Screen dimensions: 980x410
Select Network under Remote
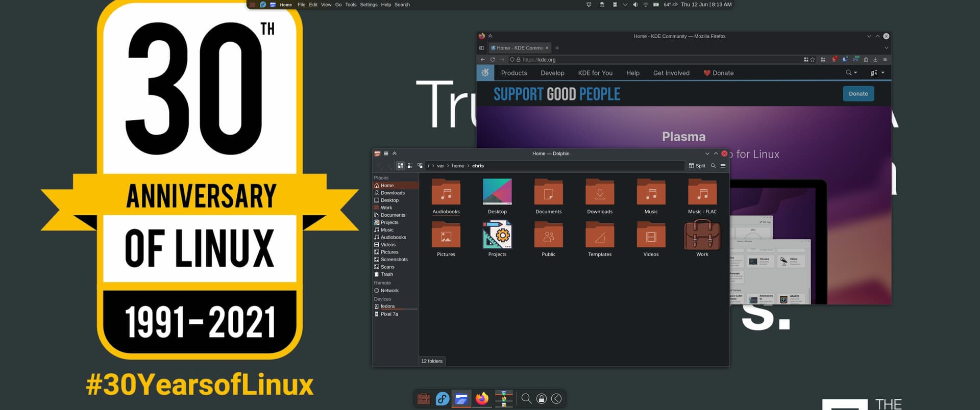click(396, 291)
